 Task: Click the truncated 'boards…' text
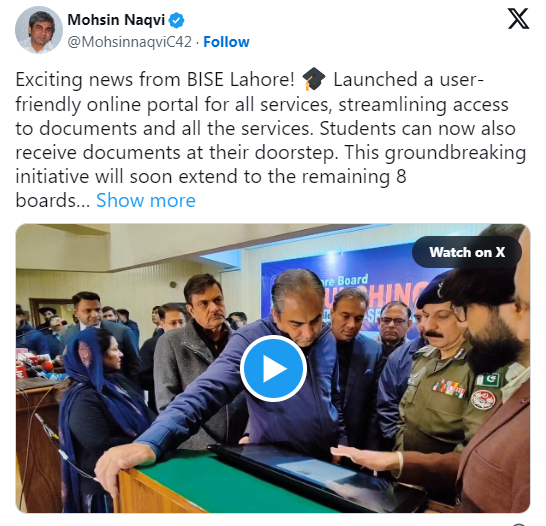click(53, 201)
